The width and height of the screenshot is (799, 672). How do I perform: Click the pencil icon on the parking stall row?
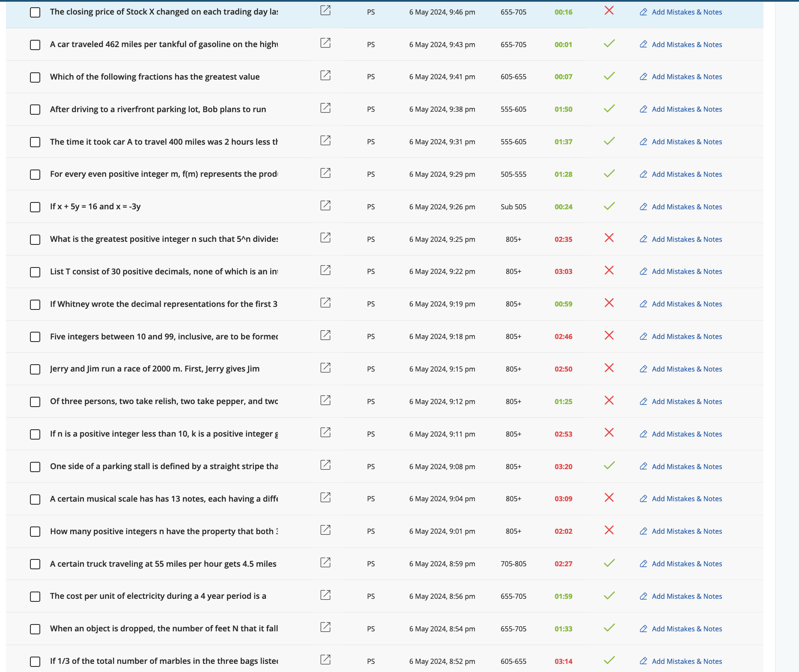(643, 467)
